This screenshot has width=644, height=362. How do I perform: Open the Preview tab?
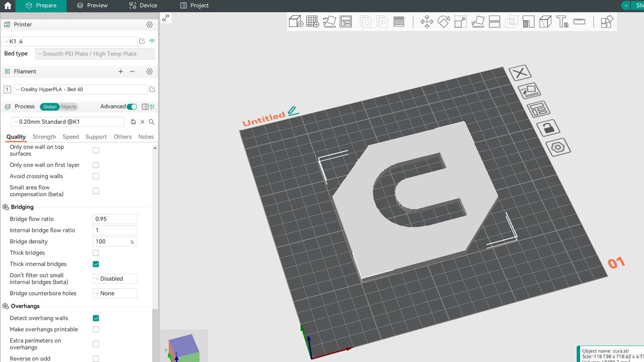(x=92, y=6)
